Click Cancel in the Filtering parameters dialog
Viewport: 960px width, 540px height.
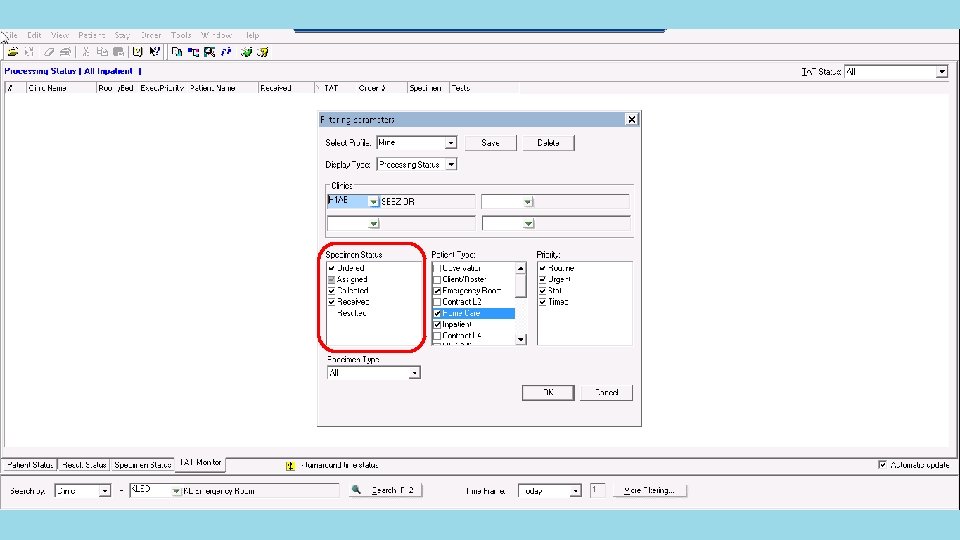(606, 392)
